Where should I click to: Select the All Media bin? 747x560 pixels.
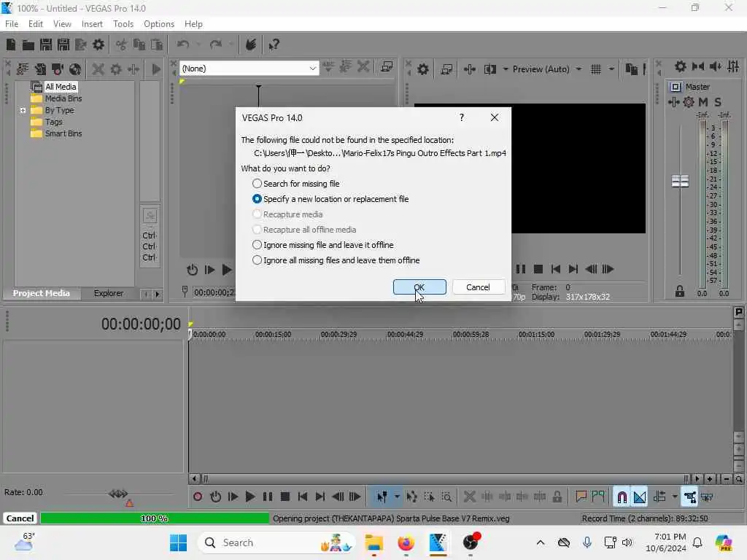pyautogui.click(x=61, y=87)
